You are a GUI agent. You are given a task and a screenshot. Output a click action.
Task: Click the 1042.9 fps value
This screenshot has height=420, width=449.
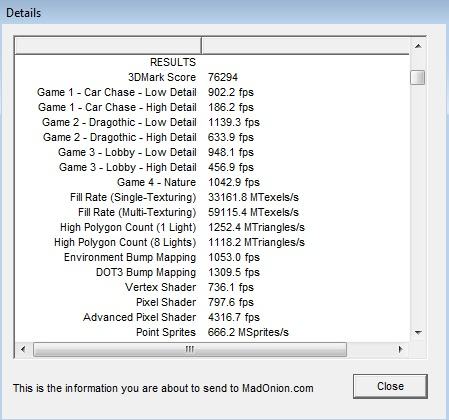tap(234, 182)
